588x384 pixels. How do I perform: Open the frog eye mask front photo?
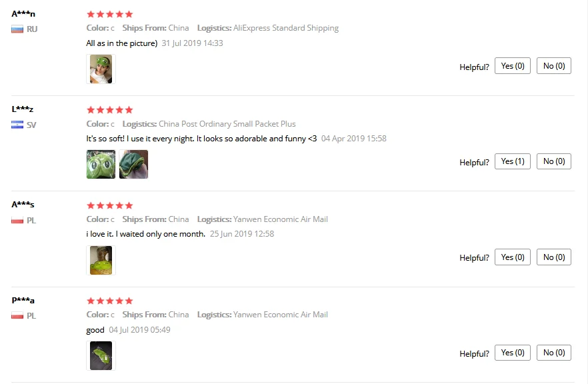pos(101,164)
